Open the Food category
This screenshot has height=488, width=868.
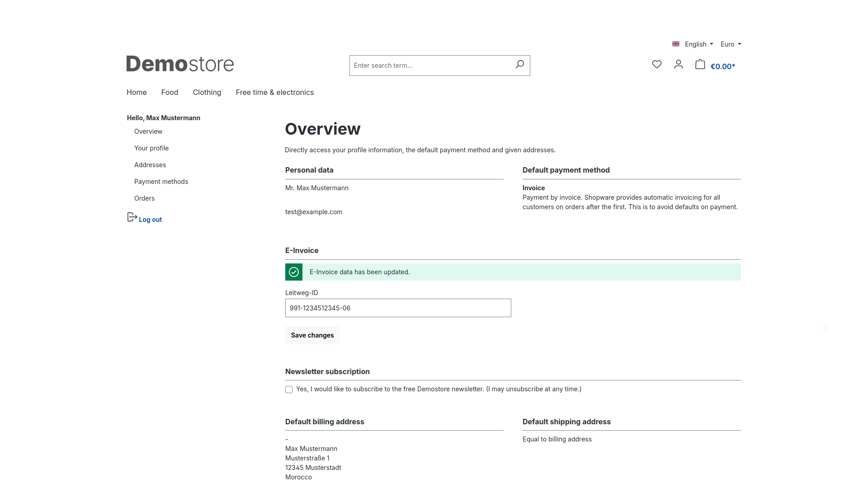(x=170, y=92)
